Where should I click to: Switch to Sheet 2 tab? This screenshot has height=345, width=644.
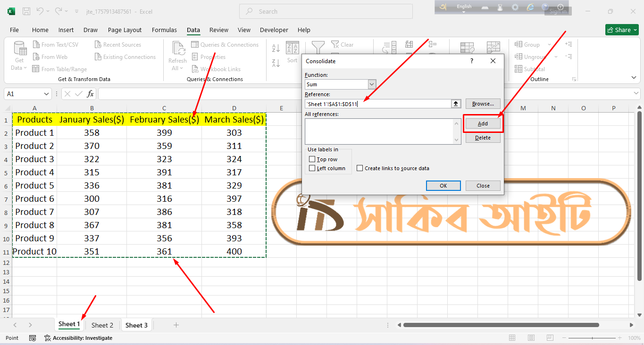click(102, 325)
